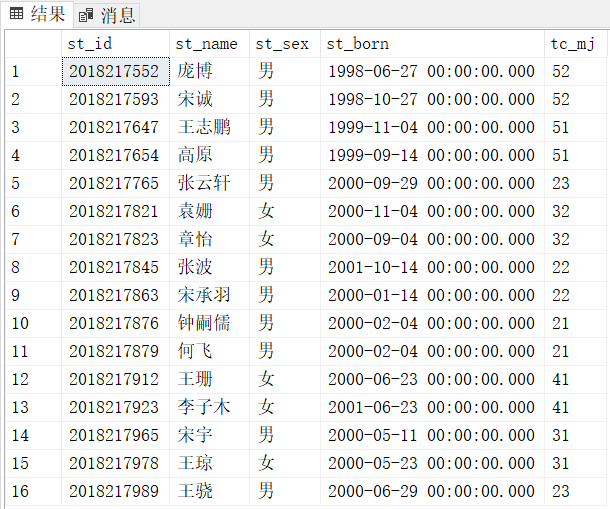The height and width of the screenshot is (509, 610).
Task: Click cell 2018217978
Action: (116, 463)
